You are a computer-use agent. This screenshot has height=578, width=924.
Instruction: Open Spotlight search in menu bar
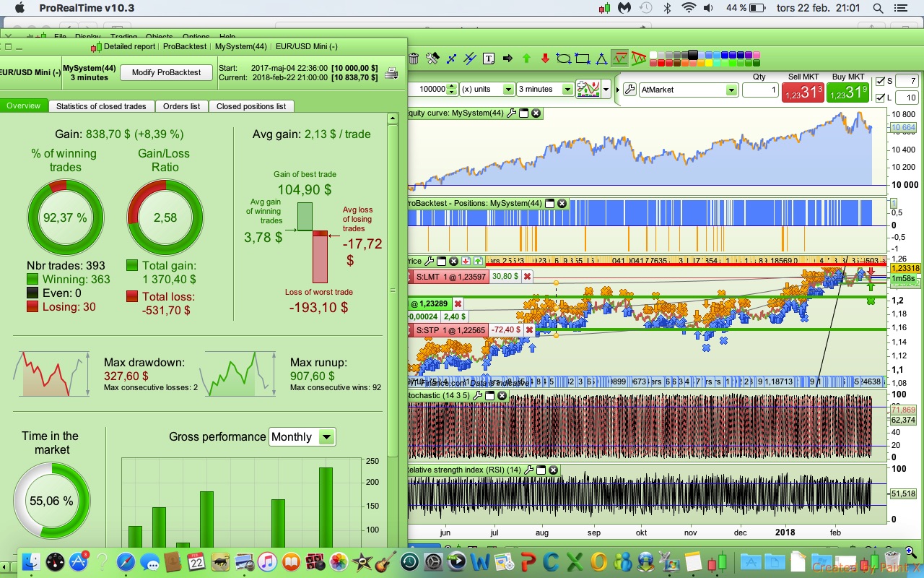coord(878,8)
